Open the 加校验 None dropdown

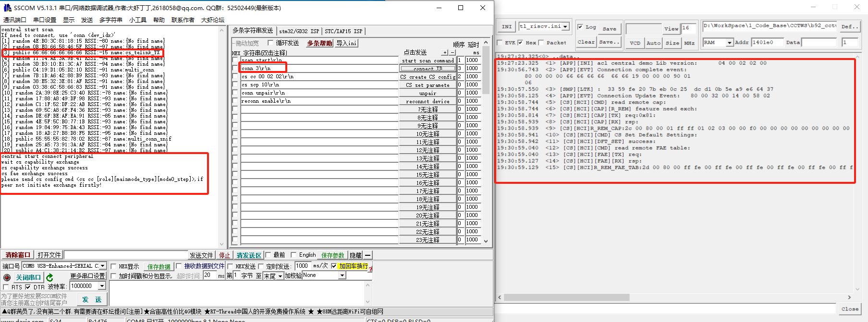coord(342,275)
